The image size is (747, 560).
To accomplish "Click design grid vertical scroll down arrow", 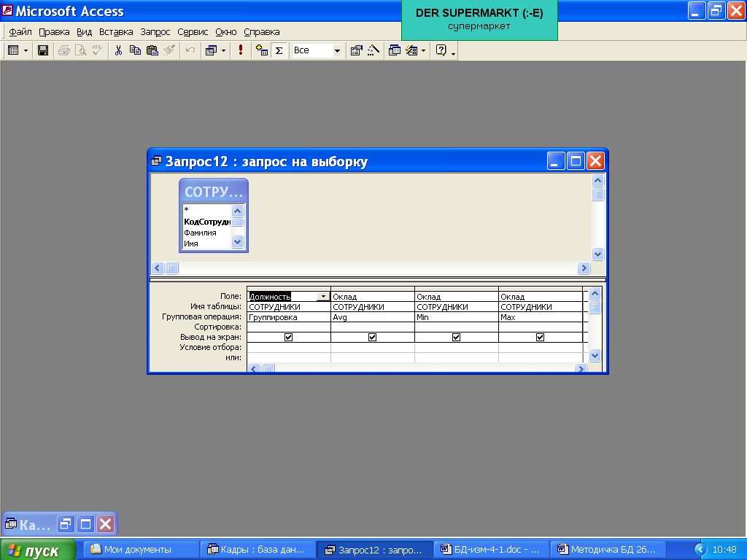I will (595, 355).
